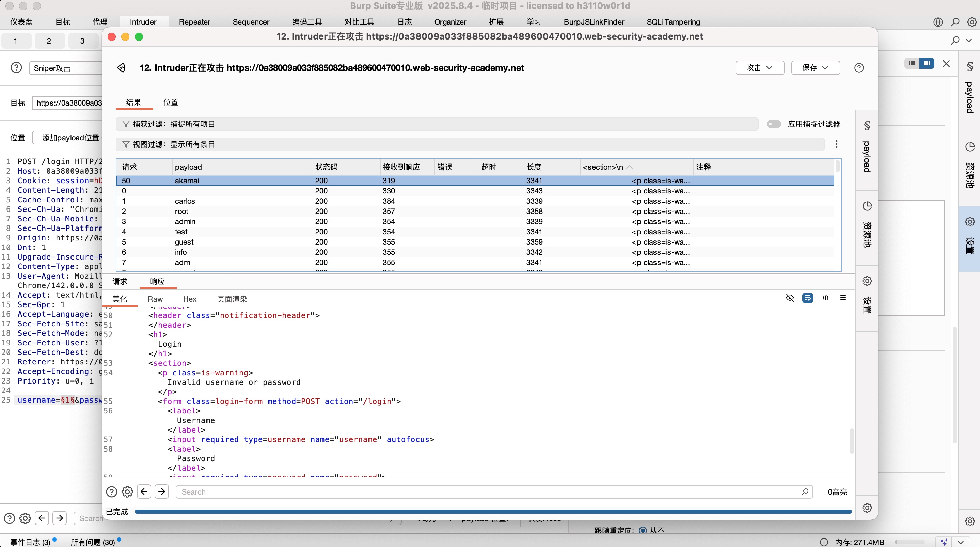
Task: Toggle the apply capture filter switch
Action: (x=773, y=124)
